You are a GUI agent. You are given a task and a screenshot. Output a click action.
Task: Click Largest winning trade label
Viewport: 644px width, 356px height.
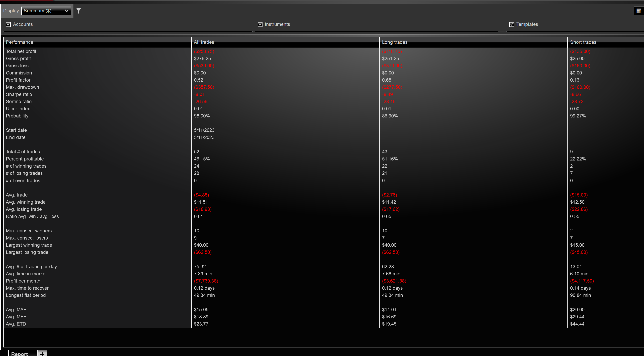[29, 245]
